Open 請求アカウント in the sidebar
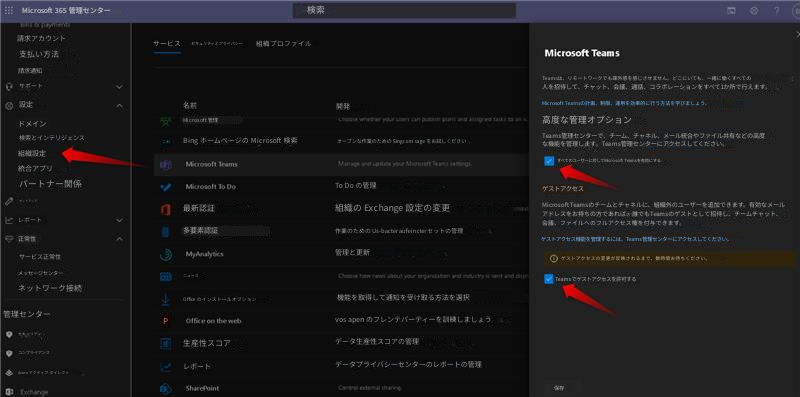The image size is (800, 397). [41, 38]
